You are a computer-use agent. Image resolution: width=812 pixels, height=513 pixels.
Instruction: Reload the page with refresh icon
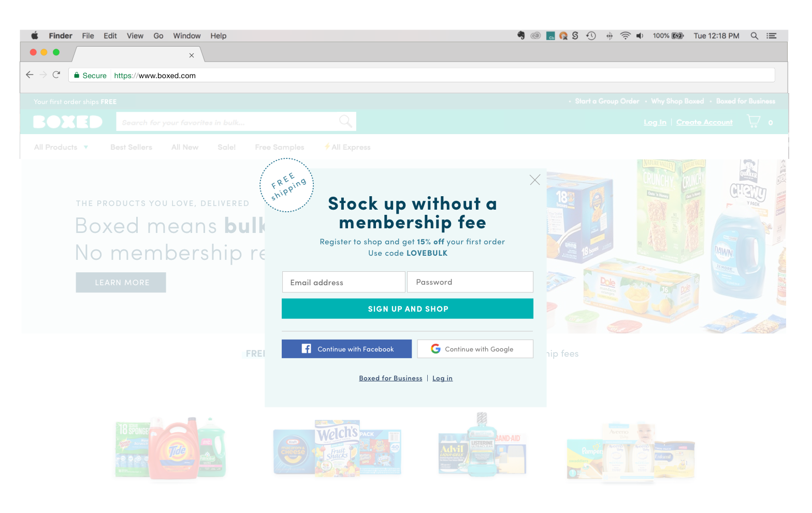coord(56,75)
